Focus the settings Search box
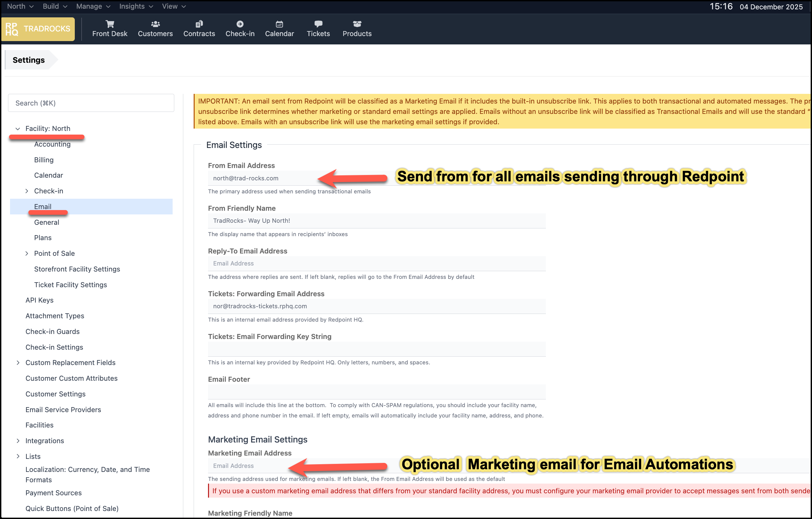This screenshot has width=812, height=519. click(x=91, y=103)
